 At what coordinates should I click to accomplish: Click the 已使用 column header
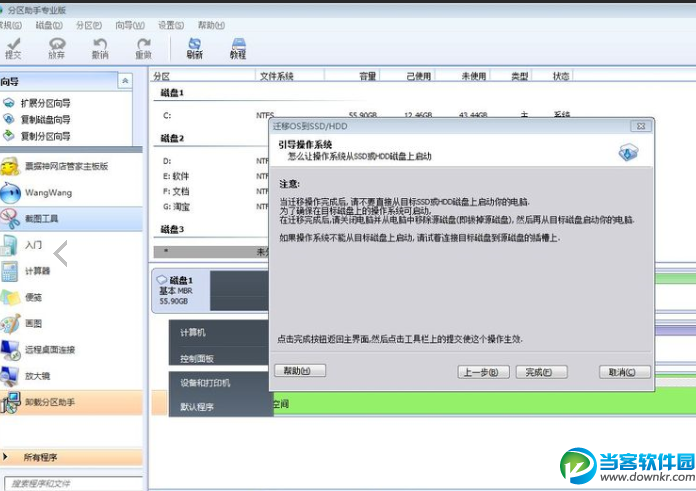click(408, 76)
